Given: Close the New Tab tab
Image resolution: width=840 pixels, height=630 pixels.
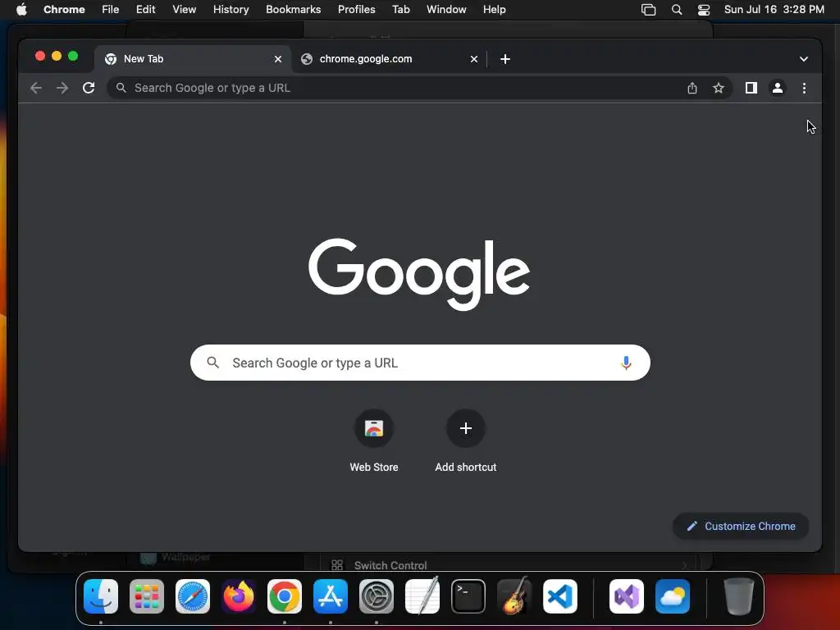Looking at the screenshot, I should click(278, 59).
